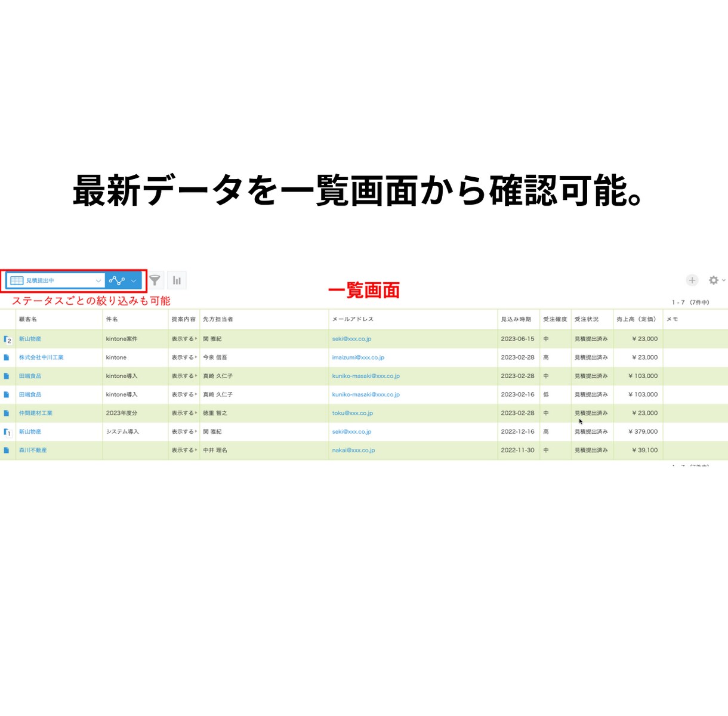Viewport: 728px width, 716px height.
Task: Select the amount ¥ 39,100
Action: [644, 450]
